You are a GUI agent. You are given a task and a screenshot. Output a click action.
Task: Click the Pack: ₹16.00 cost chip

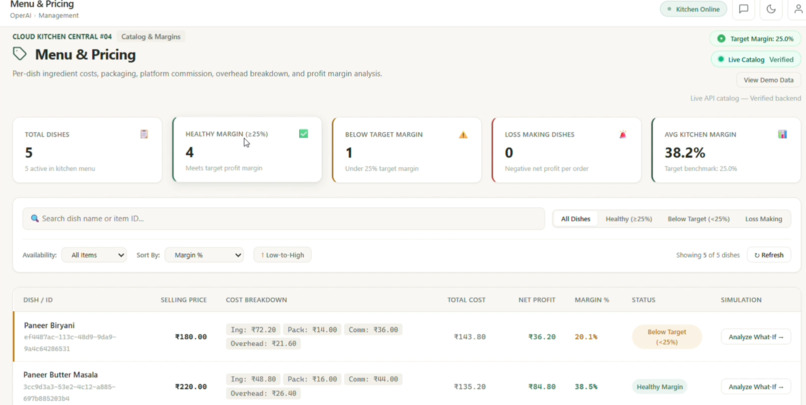point(312,379)
